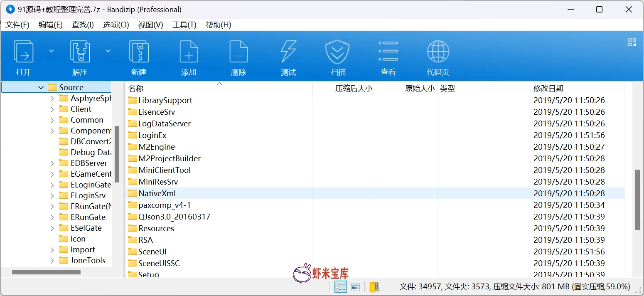Select the paxcomp_v4-1 folder row
The width and height of the screenshot is (644, 296).
tap(375, 205)
